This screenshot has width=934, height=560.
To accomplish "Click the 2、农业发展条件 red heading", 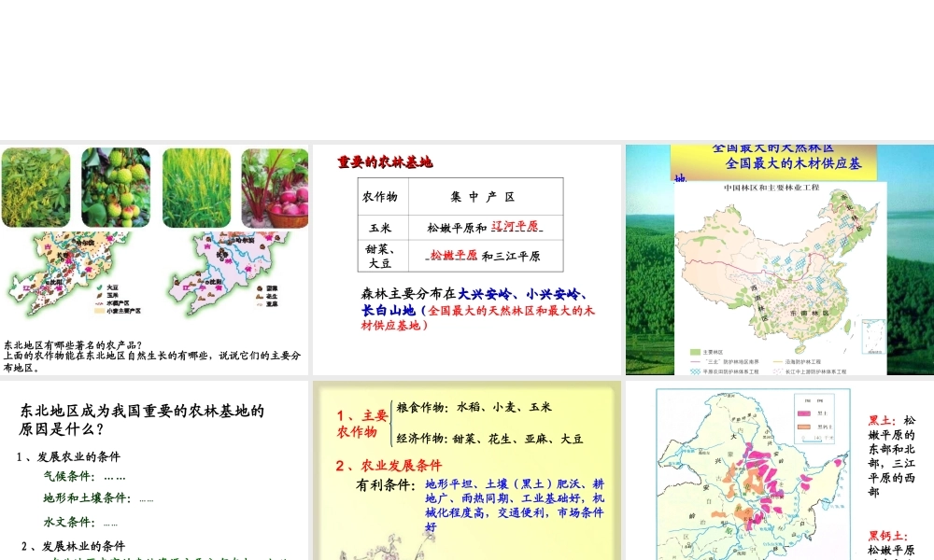I will click(x=389, y=466).
